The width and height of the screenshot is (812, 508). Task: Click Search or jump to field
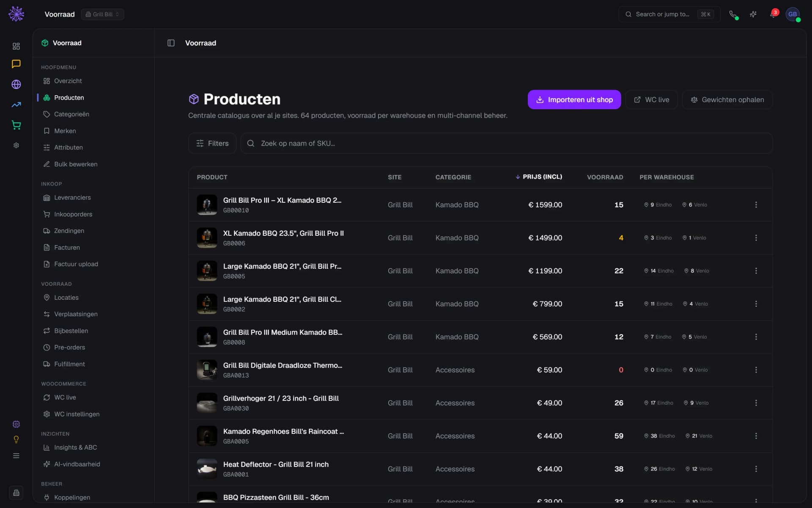669,14
